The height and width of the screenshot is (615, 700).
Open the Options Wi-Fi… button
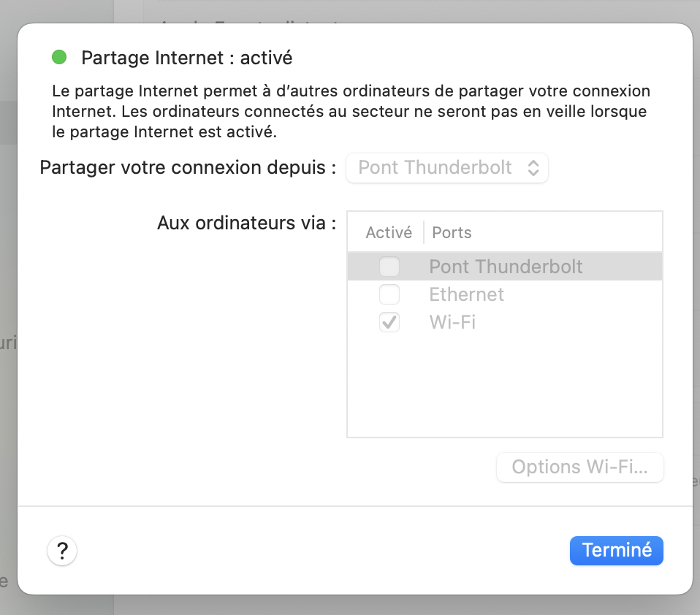click(x=579, y=467)
